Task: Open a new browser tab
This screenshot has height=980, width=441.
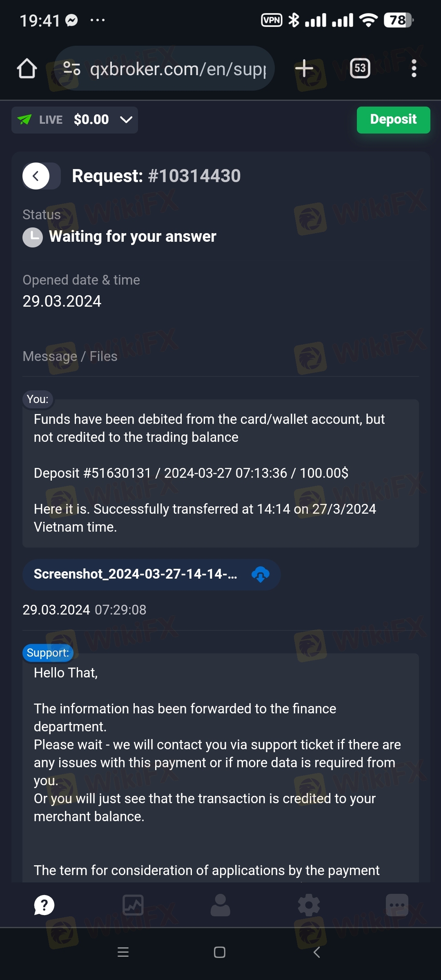Action: pyautogui.click(x=304, y=68)
